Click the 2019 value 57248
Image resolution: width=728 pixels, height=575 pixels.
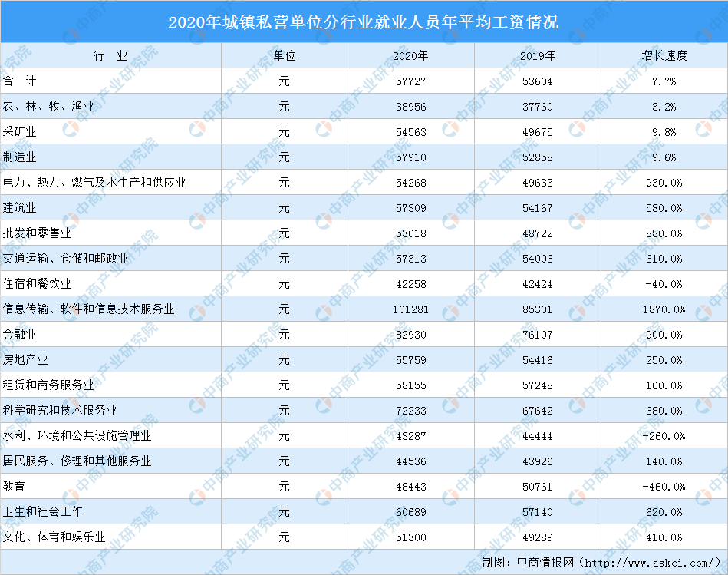tap(538, 385)
